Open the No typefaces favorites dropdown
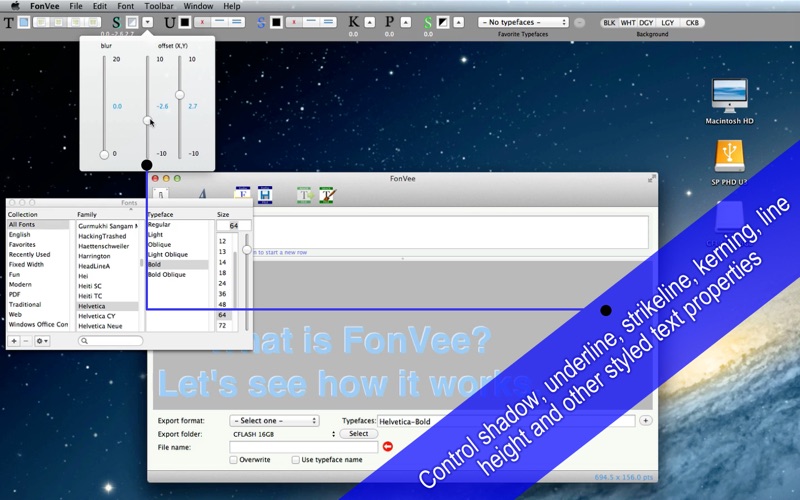 coord(523,22)
